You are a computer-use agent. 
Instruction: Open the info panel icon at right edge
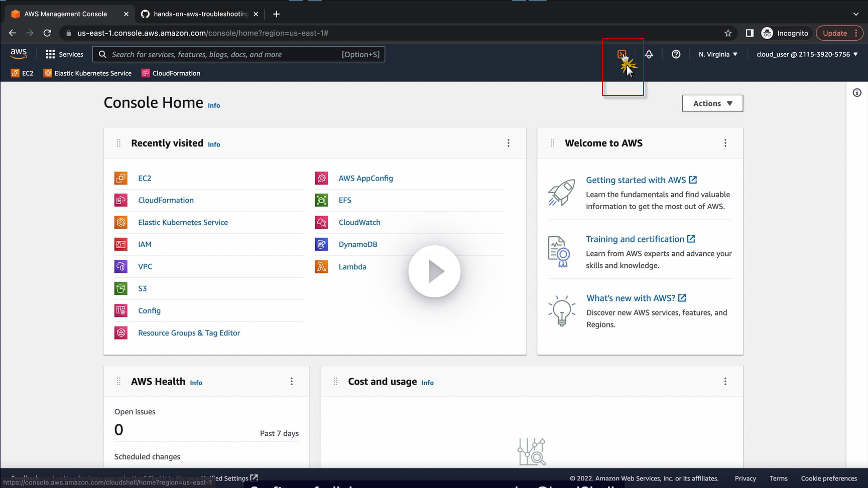pos(857,93)
